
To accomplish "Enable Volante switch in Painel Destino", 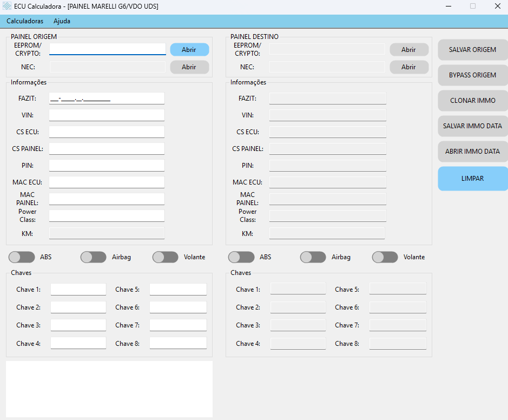I will pos(385,257).
